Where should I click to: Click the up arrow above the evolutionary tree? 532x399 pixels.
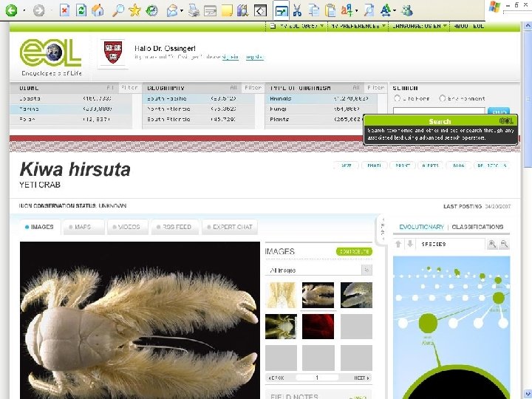(x=399, y=244)
